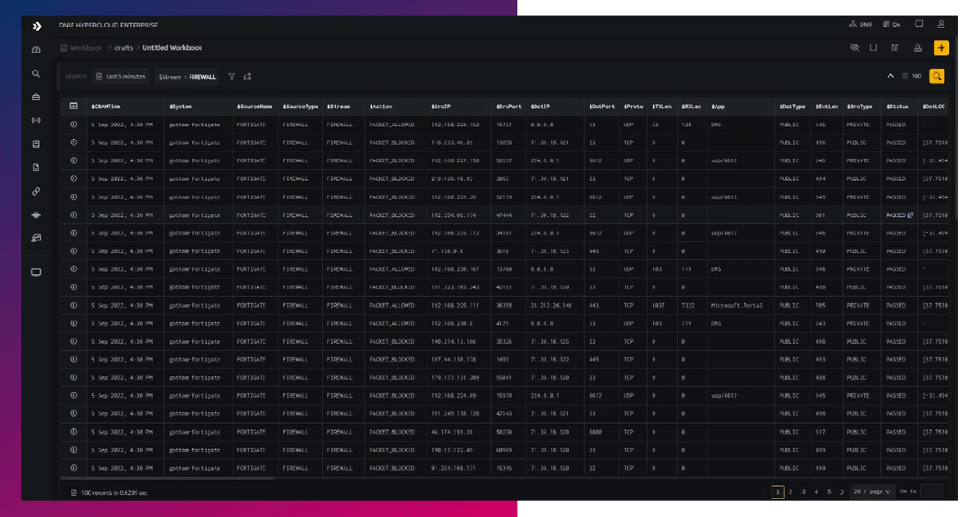The image size is (980, 517).
Task: Open the signal broadcast icon in sidebar
Action: point(36,120)
